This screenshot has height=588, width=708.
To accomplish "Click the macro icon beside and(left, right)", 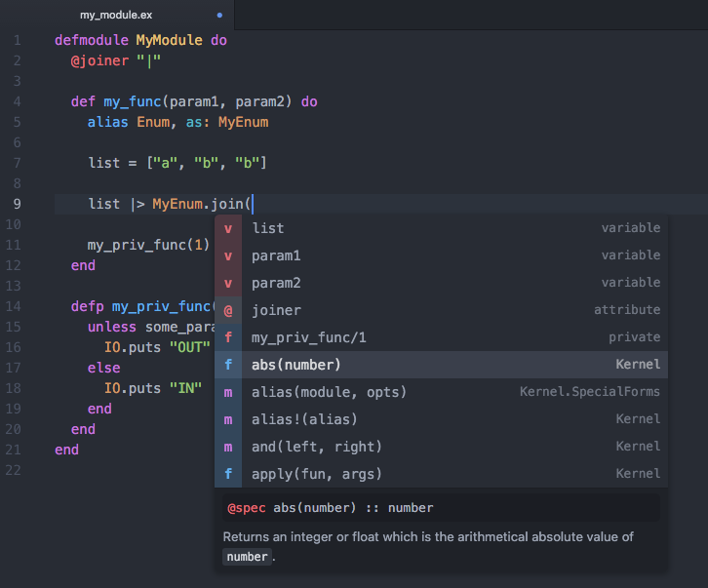I will (227, 447).
